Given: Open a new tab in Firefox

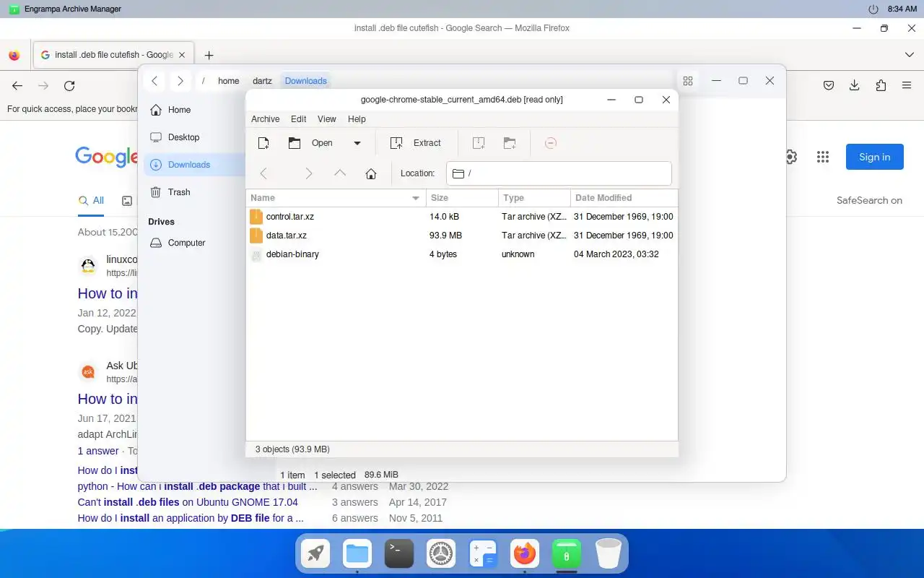Looking at the screenshot, I should click(x=209, y=55).
